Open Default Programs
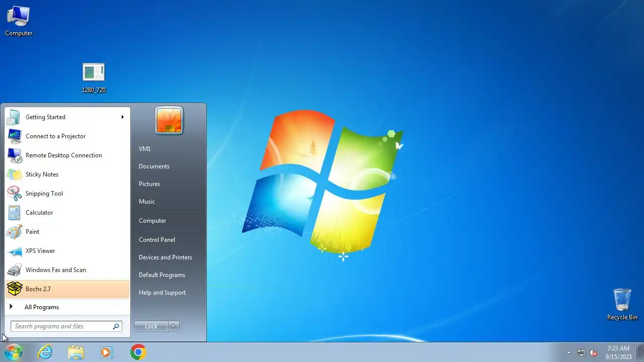644x362 pixels. tap(162, 275)
